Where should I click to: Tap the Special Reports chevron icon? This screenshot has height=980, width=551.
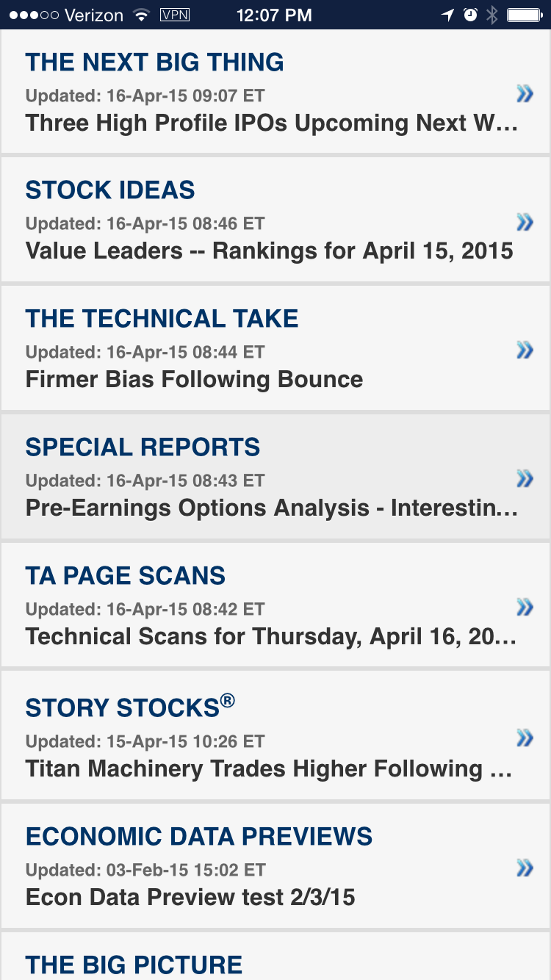click(525, 479)
